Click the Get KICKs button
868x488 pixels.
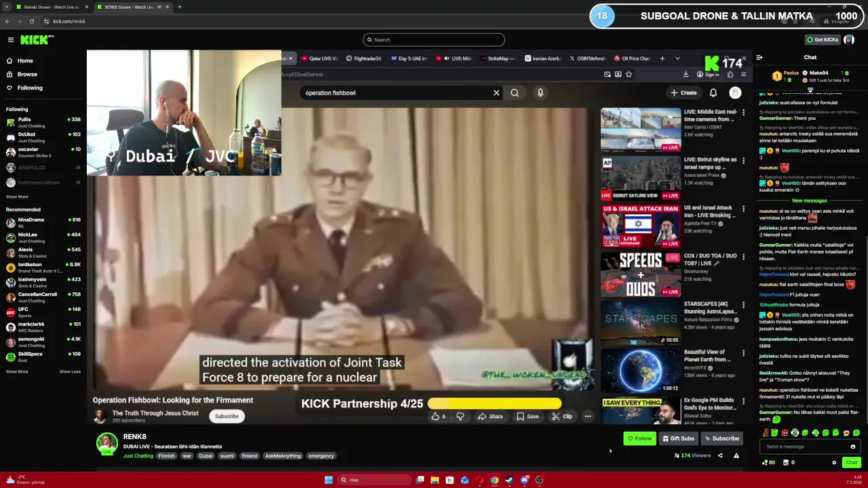[x=822, y=40]
